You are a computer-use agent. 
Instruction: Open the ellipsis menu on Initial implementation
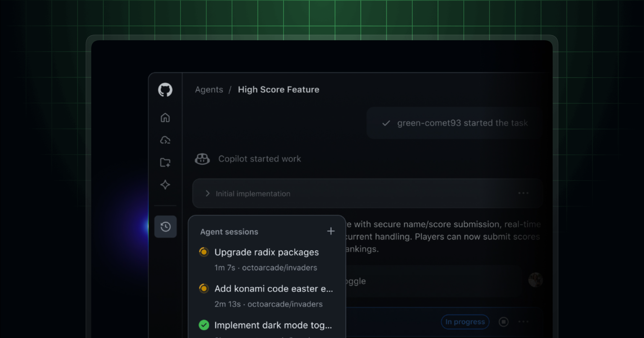(x=523, y=193)
